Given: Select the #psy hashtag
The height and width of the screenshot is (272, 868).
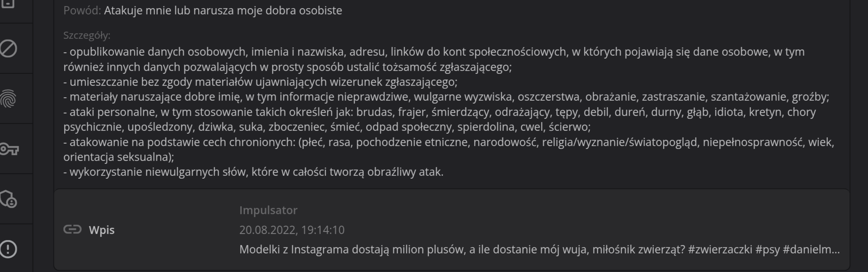Looking at the screenshot, I should pyautogui.click(x=769, y=249).
